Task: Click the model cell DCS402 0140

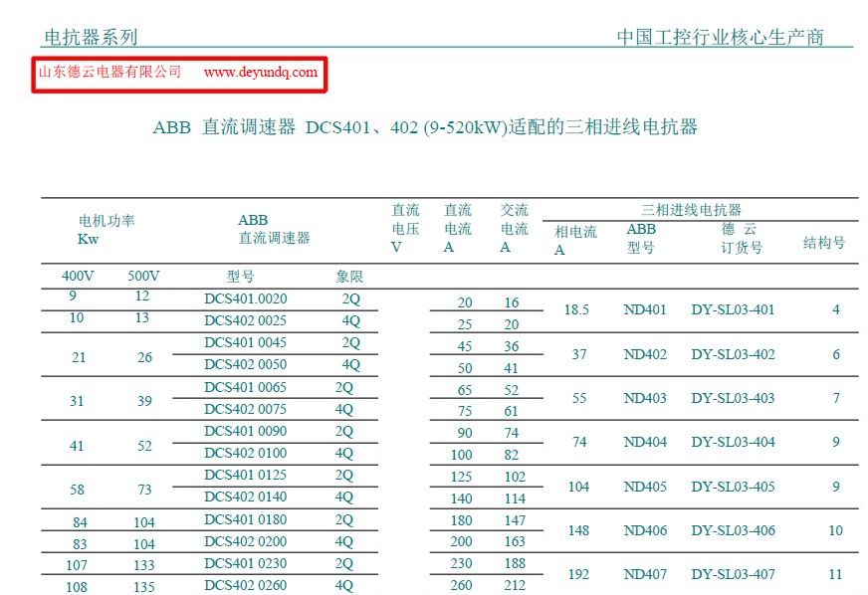Action: (246, 497)
